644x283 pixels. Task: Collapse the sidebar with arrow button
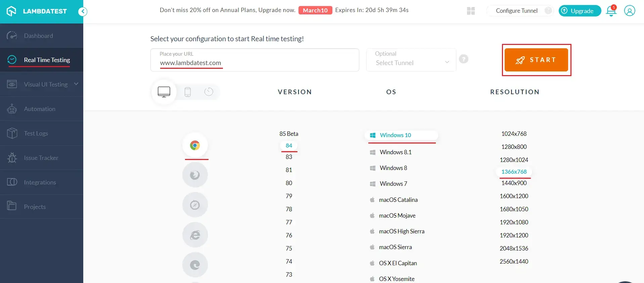[83, 12]
